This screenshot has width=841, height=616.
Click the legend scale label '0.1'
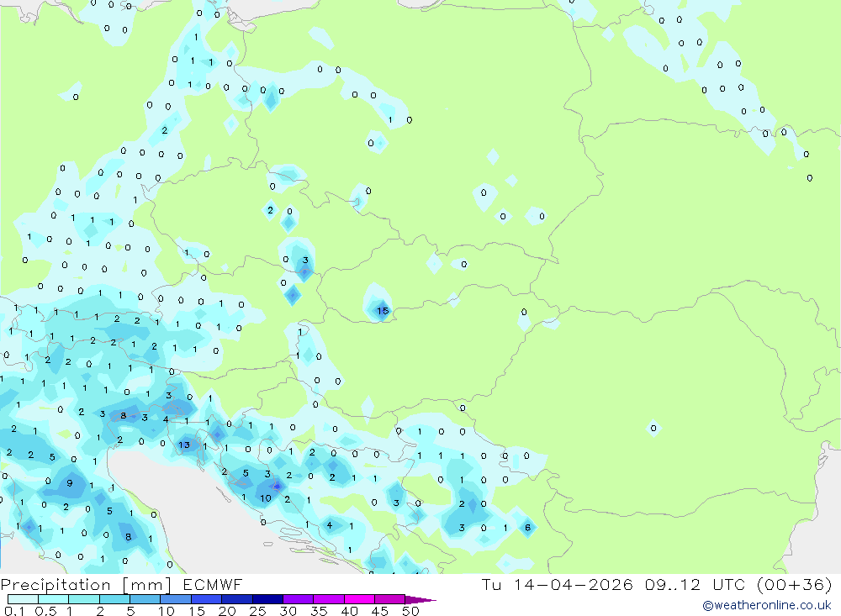[x=13, y=611]
